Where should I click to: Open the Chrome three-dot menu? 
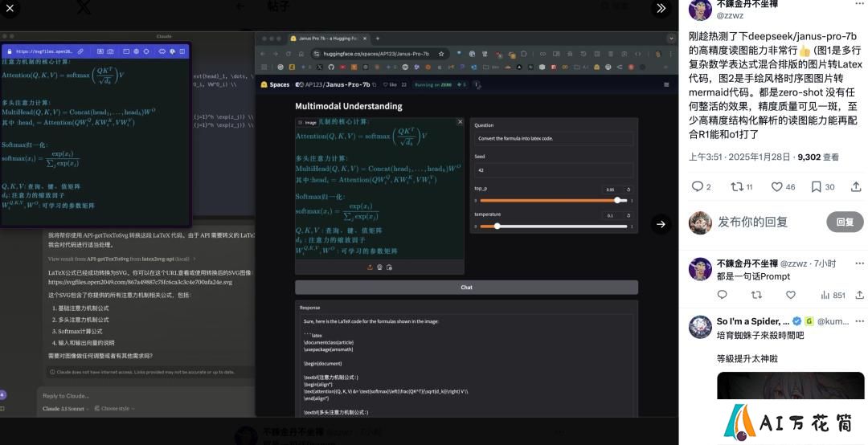(x=671, y=54)
